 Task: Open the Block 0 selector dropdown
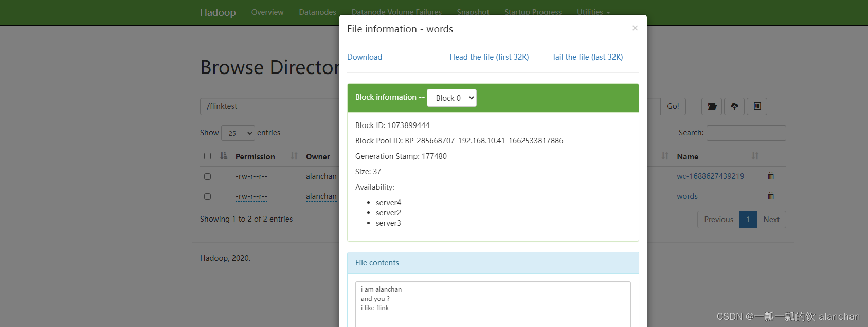[451, 98]
